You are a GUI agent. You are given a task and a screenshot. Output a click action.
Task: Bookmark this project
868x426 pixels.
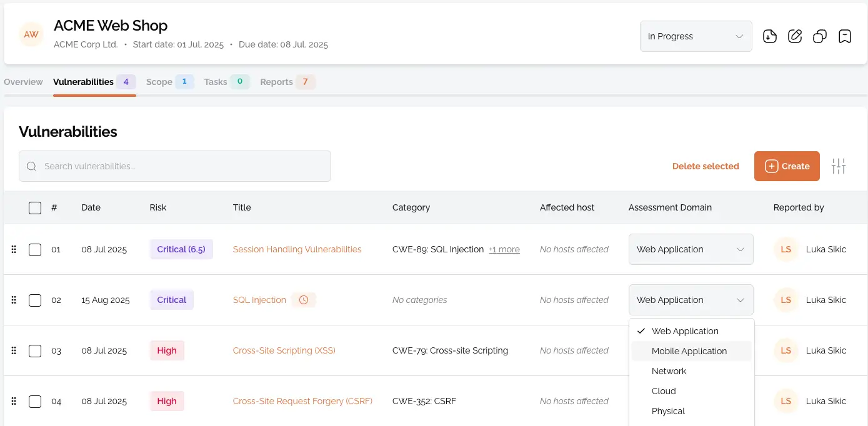[845, 36]
